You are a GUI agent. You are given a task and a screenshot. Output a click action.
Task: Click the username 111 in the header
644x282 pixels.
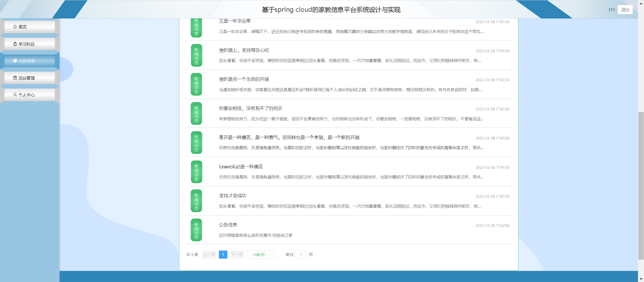(x=611, y=9)
